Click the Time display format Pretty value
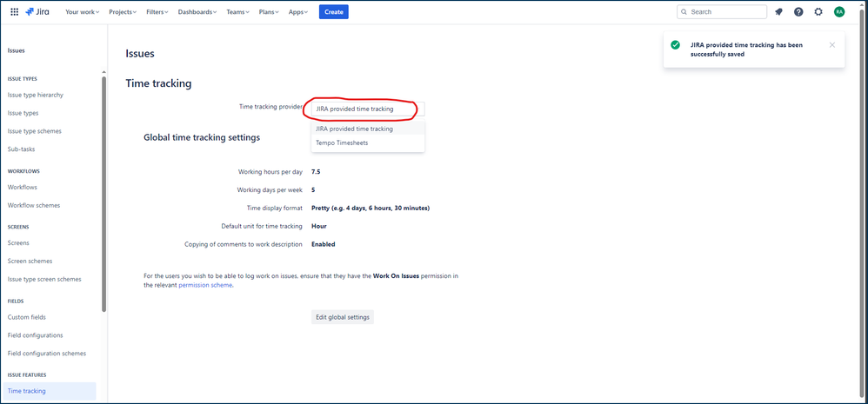The height and width of the screenshot is (404, 868). 371,209
